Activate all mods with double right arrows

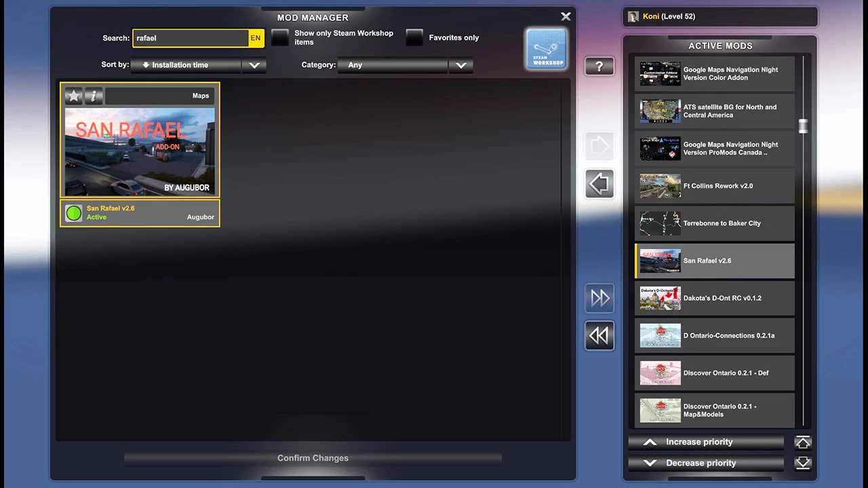[599, 298]
